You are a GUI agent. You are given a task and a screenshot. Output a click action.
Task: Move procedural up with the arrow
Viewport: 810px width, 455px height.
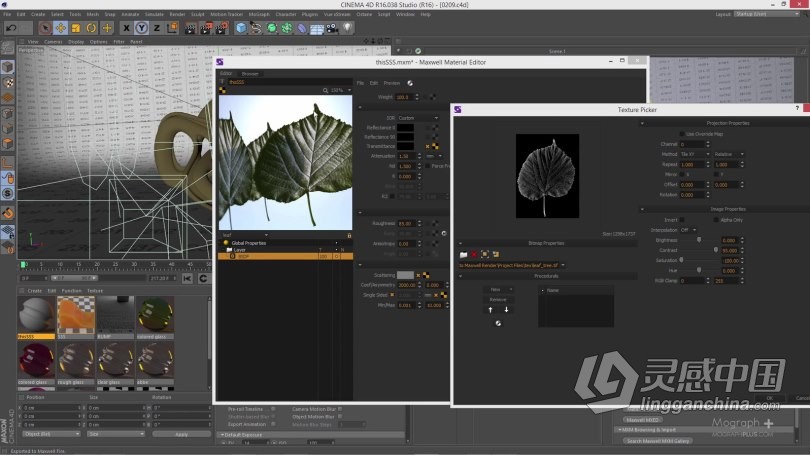coord(490,310)
